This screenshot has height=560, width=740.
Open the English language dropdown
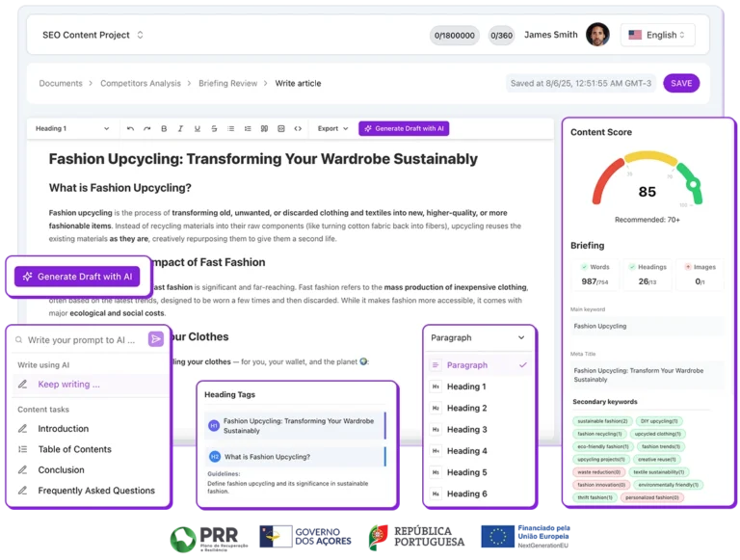coord(657,36)
